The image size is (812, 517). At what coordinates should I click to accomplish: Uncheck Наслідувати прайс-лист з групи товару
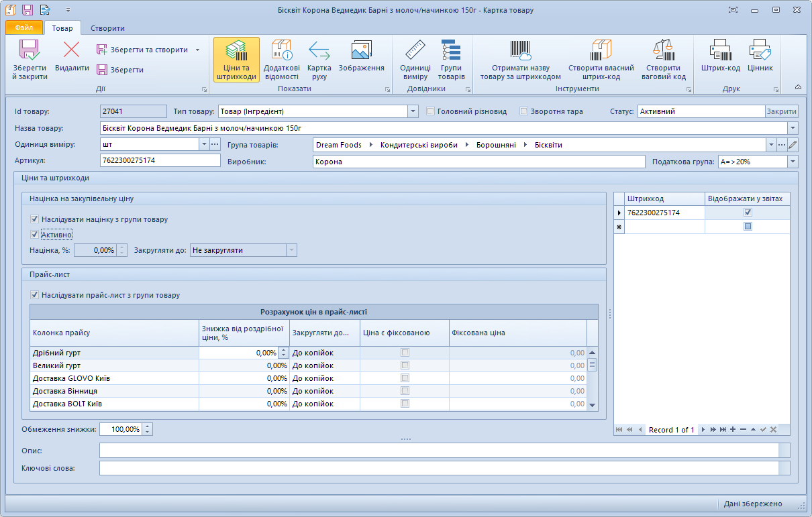point(35,295)
